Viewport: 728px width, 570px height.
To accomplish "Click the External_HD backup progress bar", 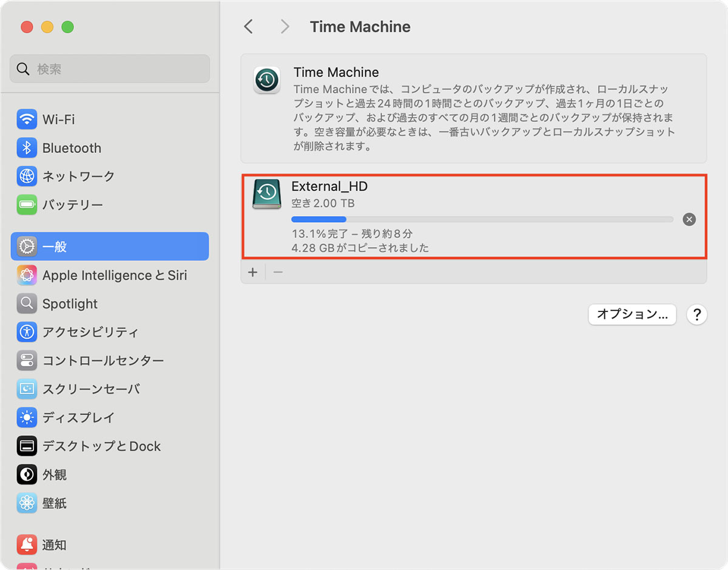I will [x=482, y=219].
